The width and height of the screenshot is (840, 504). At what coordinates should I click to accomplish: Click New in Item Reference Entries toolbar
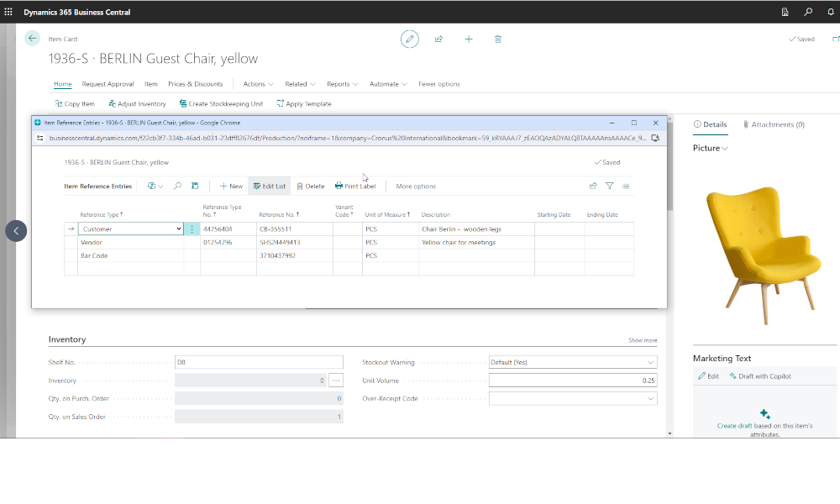(x=232, y=186)
